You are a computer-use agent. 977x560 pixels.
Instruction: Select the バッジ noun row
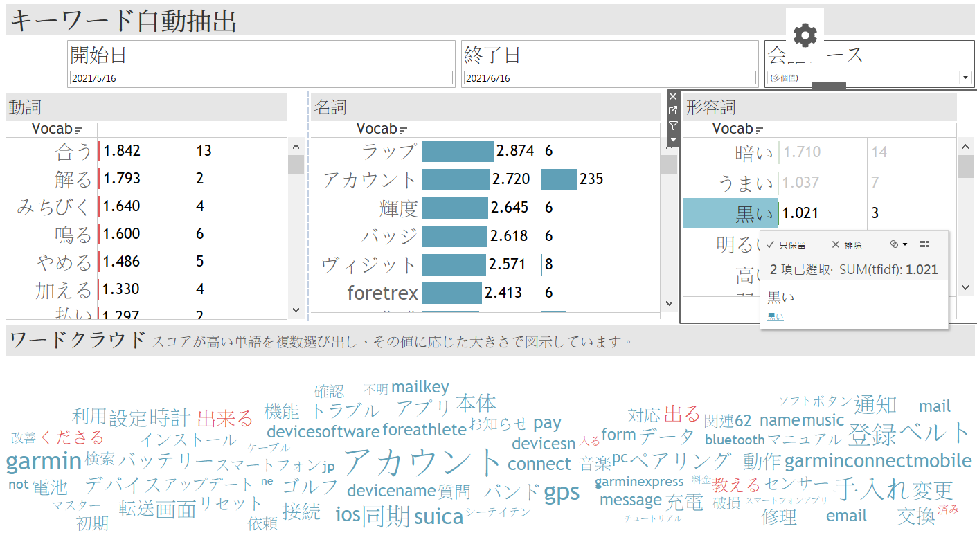coord(485,236)
